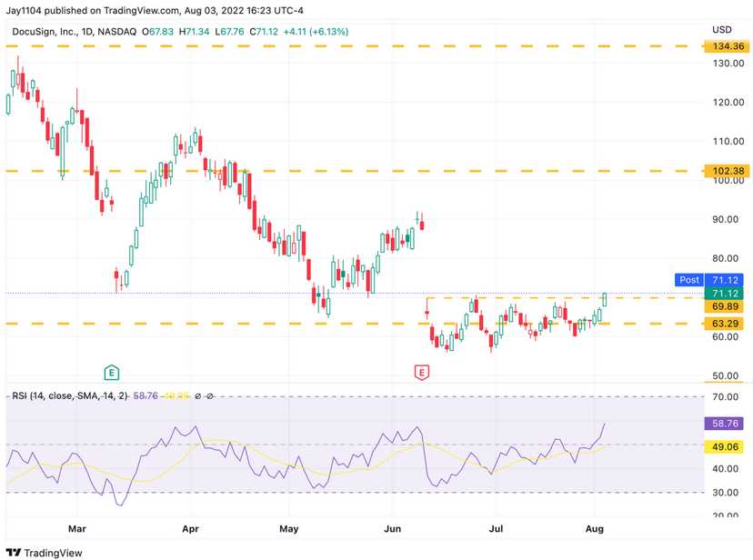Click the red earnings E marker

422,373
